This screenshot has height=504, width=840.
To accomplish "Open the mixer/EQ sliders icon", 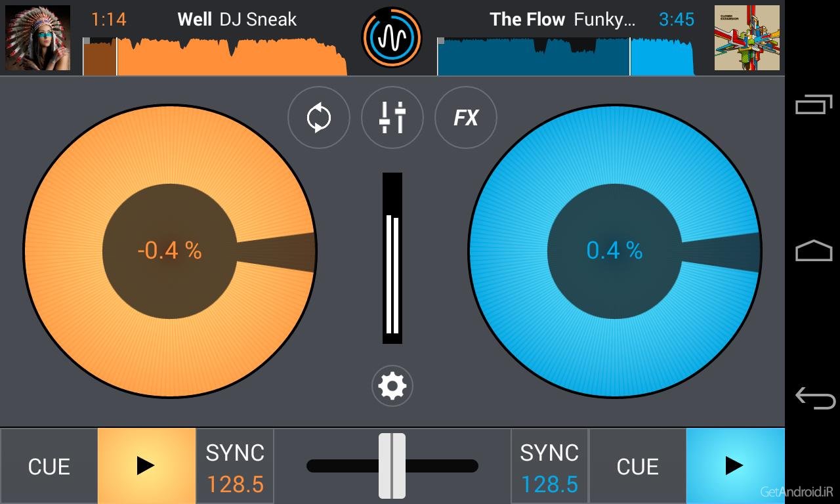I will [x=392, y=118].
